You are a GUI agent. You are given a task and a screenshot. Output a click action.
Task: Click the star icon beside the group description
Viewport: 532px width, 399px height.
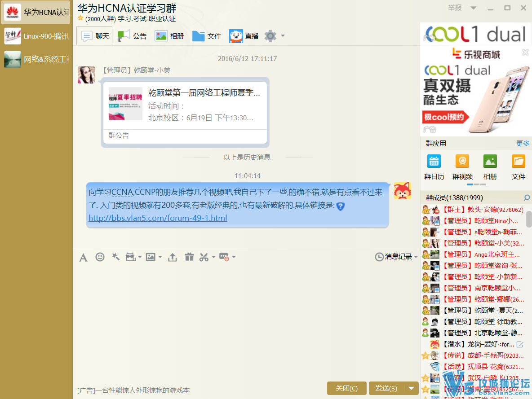(80, 18)
